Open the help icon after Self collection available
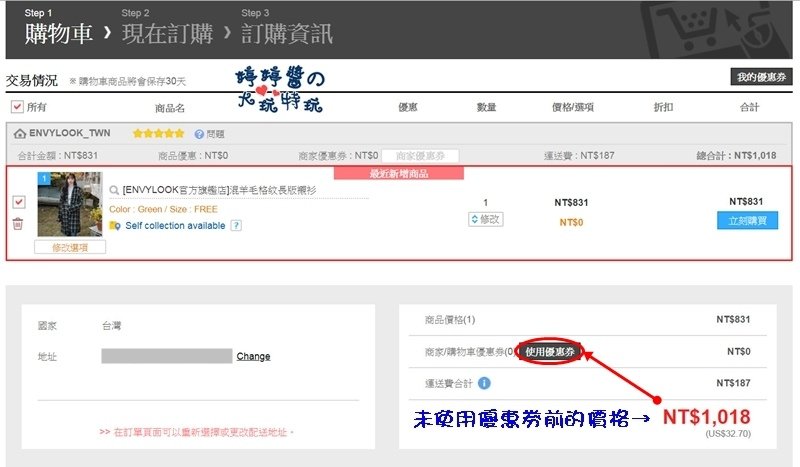This screenshot has width=800, height=467. (x=236, y=226)
